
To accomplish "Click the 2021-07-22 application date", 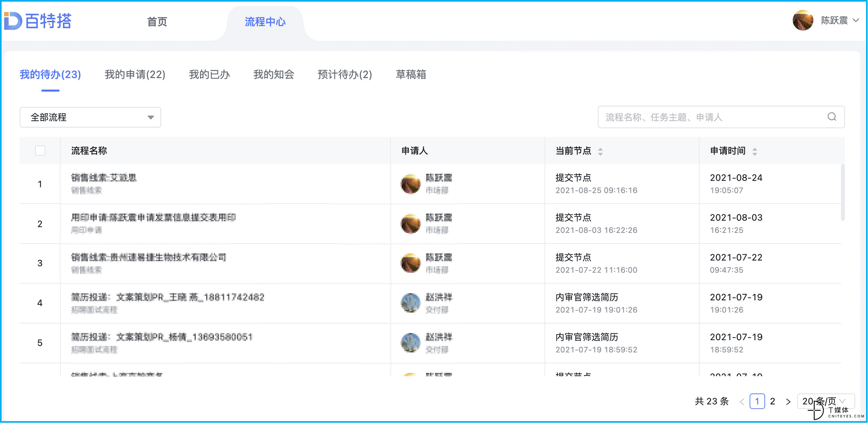I will pos(736,257).
